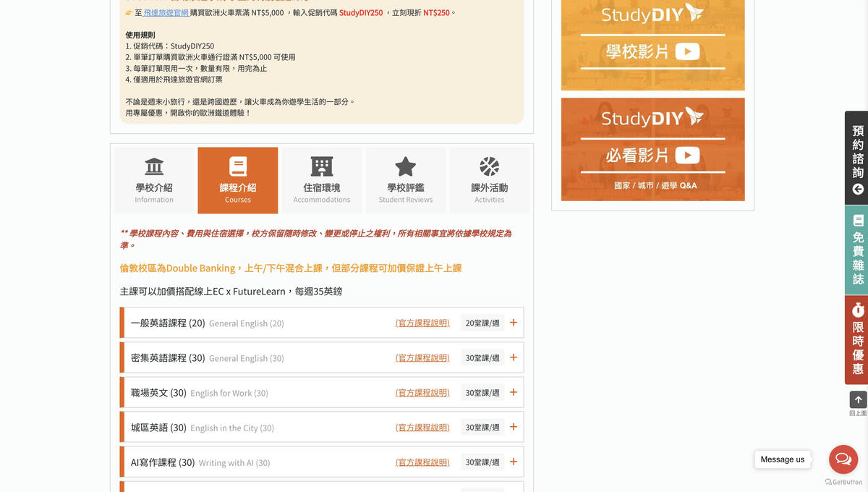
Task: Open 官方課程說明 for 職場英文
Action: coord(422,392)
